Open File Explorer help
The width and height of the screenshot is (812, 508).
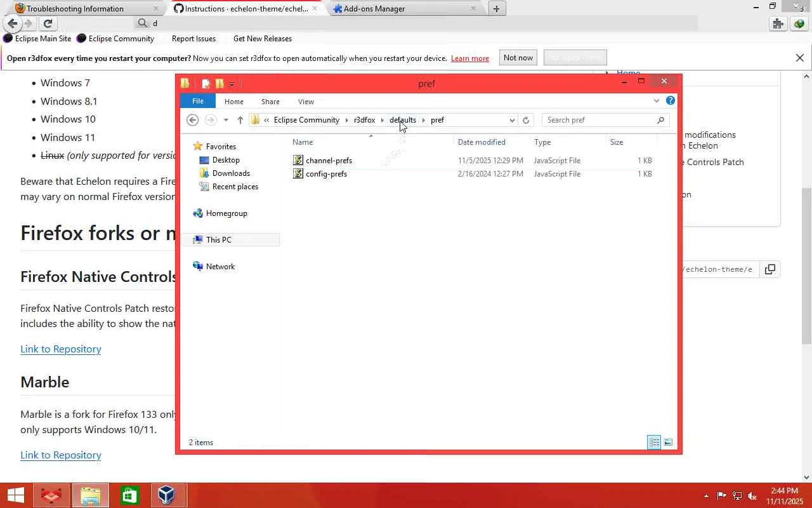point(671,101)
